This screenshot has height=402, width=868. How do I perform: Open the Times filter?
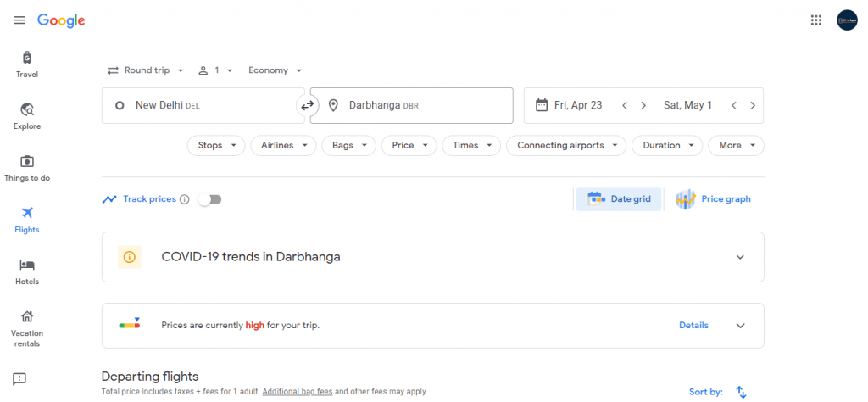coord(471,146)
